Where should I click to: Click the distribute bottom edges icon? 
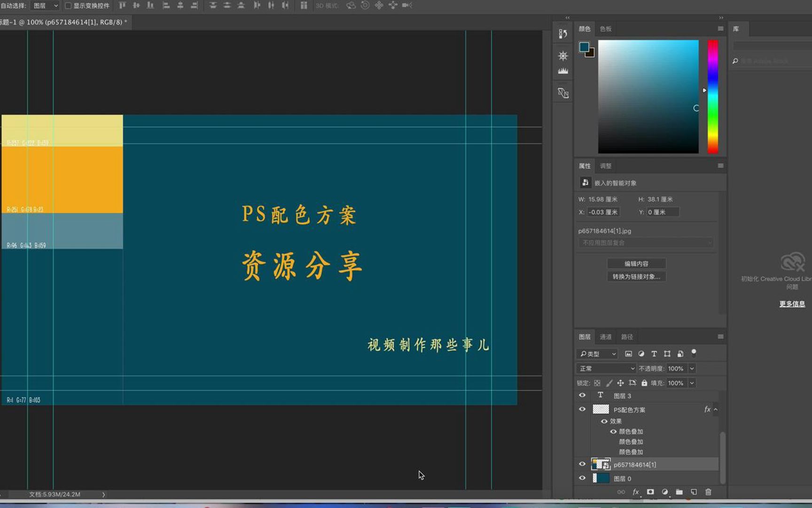tap(241, 5)
